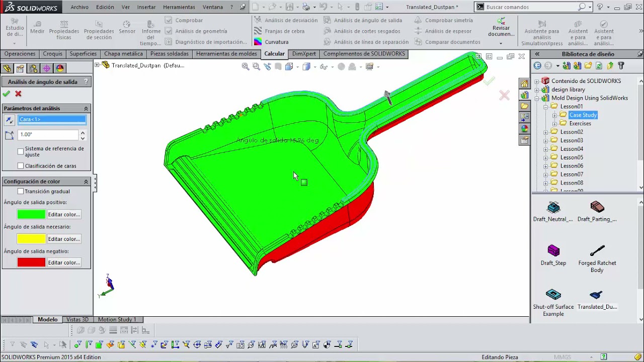Switch to Croquis tab
Screen dimensions: 644x362
pyautogui.click(x=53, y=54)
